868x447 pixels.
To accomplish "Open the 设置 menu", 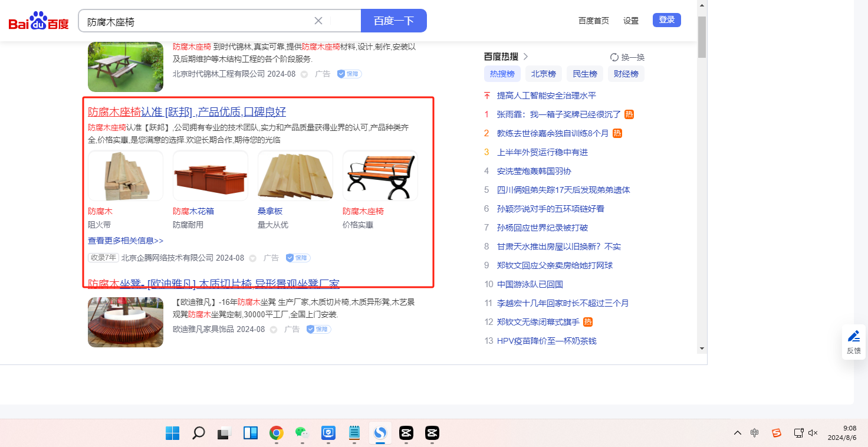I will coord(631,21).
